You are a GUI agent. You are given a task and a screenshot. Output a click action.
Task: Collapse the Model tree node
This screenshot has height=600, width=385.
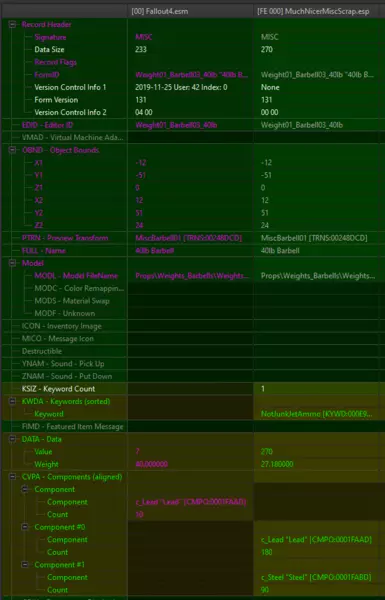point(12,263)
